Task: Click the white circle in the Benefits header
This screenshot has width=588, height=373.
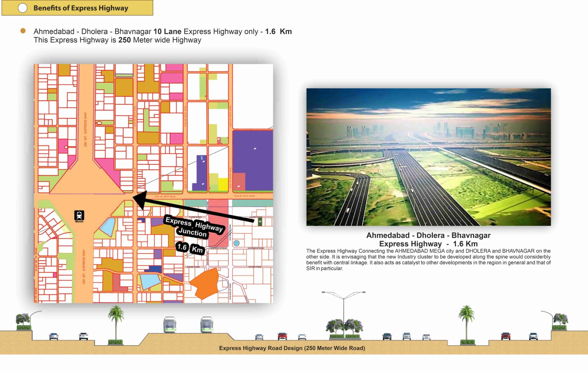Action: [22, 8]
